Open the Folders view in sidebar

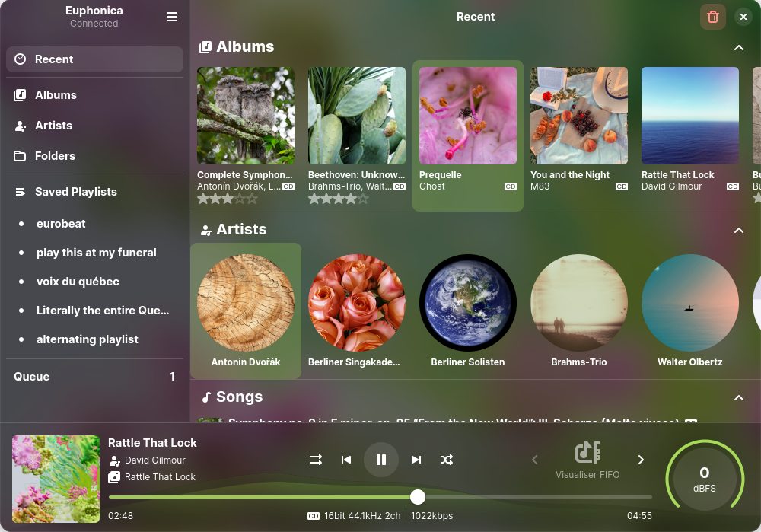tap(94, 156)
